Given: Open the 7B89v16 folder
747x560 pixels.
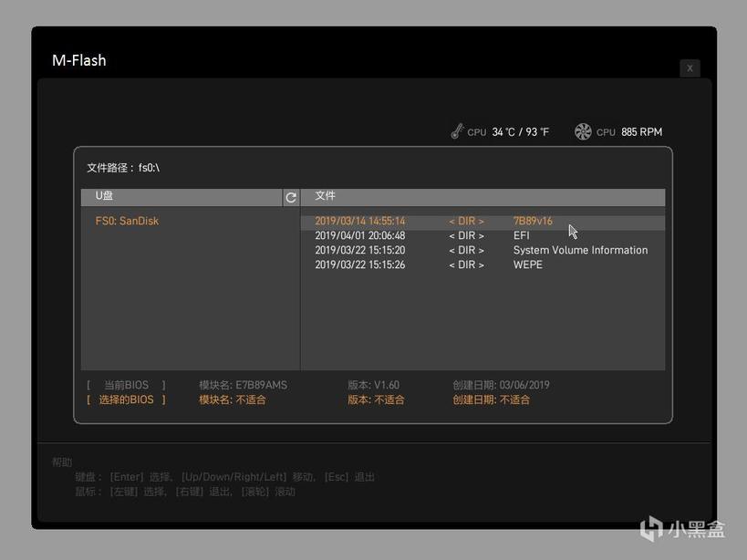Looking at the screenshot, I should (x=533, y=222).
